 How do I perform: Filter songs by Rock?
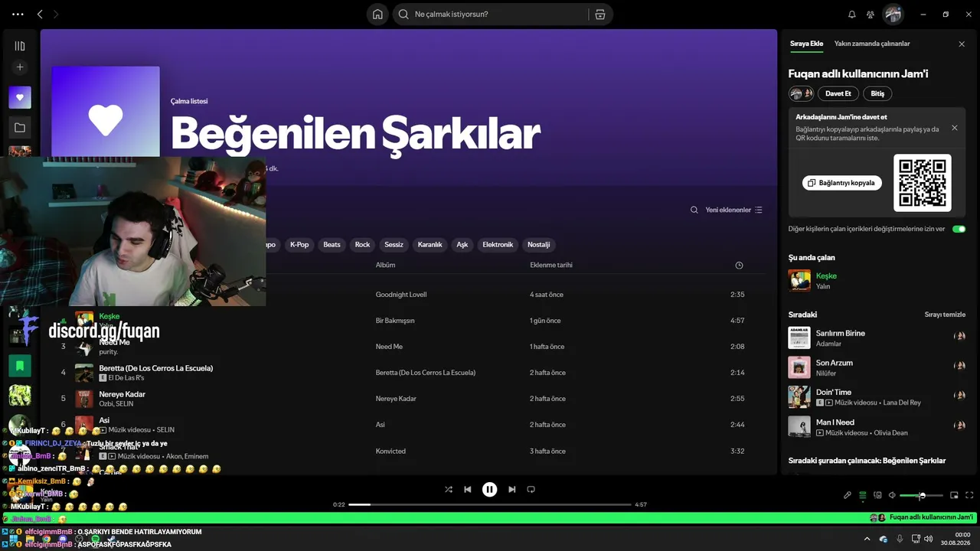point(363,245)
